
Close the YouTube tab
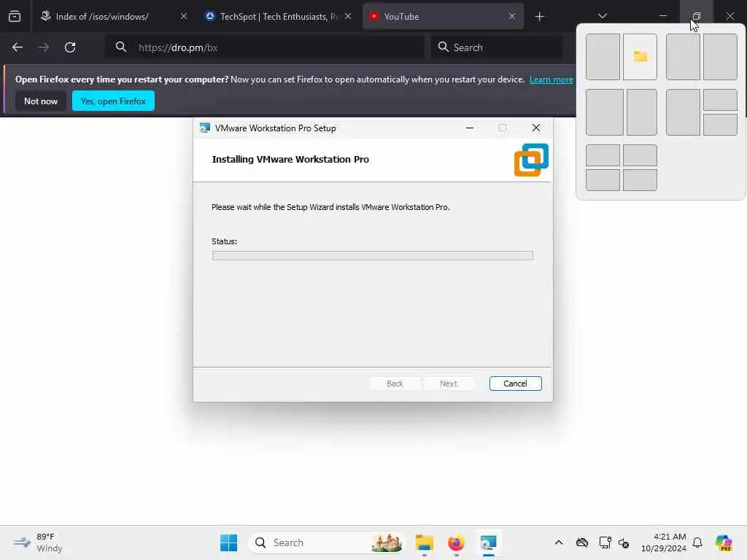tap(511, 16)
